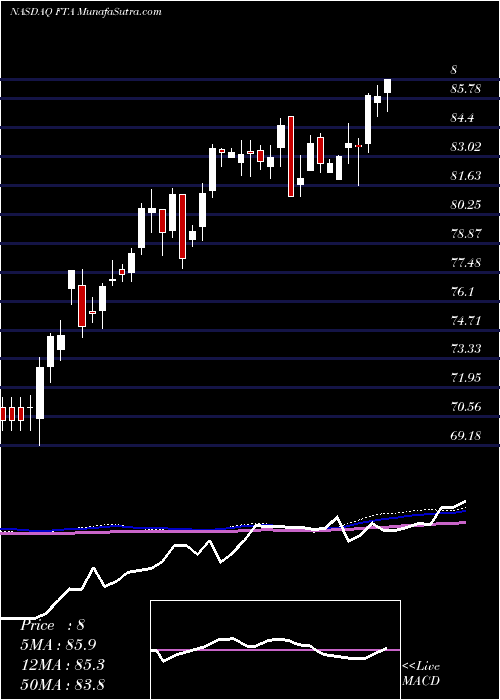Click the <<Live MACD label
The height and width of the screenshot is (700, 500).
coord(421,674)
